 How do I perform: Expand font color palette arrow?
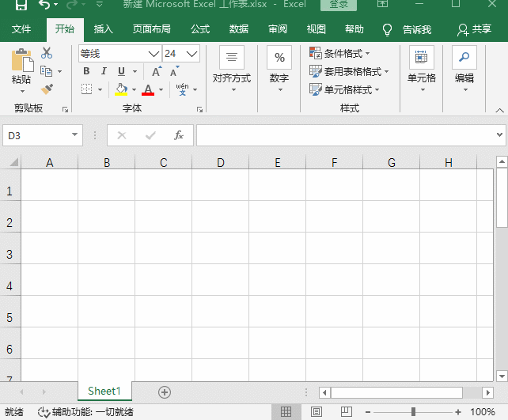point(161,89)
